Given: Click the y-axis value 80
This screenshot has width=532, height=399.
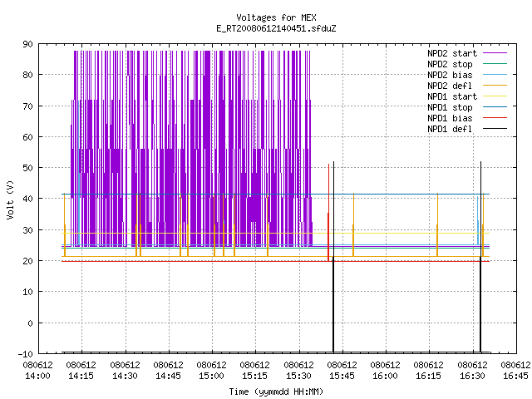Looking at the screenshot, I should tap(27, 75).
